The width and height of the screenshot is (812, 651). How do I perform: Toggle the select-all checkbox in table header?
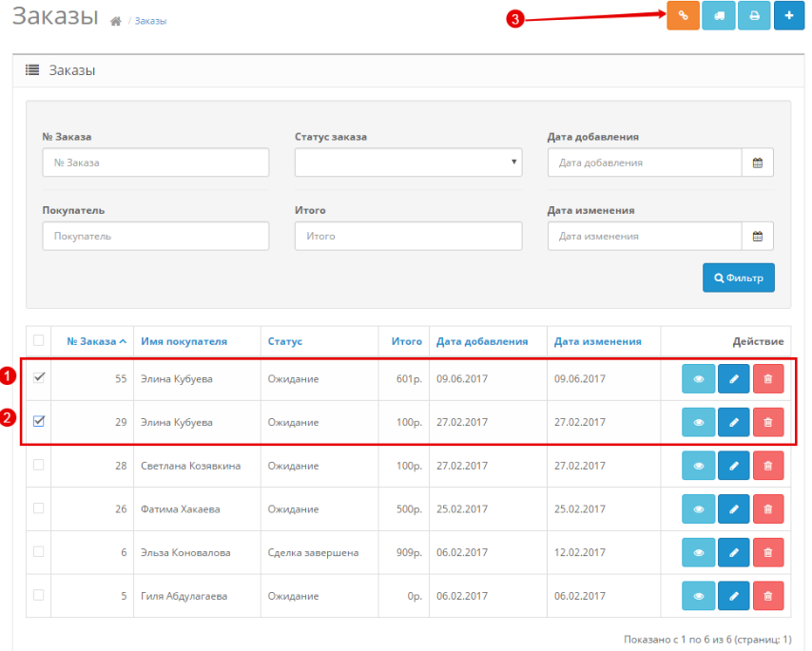pyautogui.click(x=39, y=340)
